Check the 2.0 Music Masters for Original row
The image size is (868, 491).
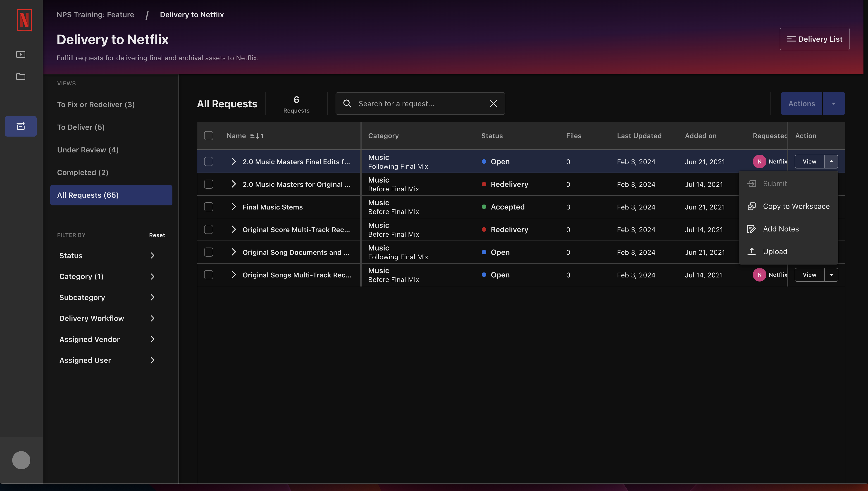(209, 184)
